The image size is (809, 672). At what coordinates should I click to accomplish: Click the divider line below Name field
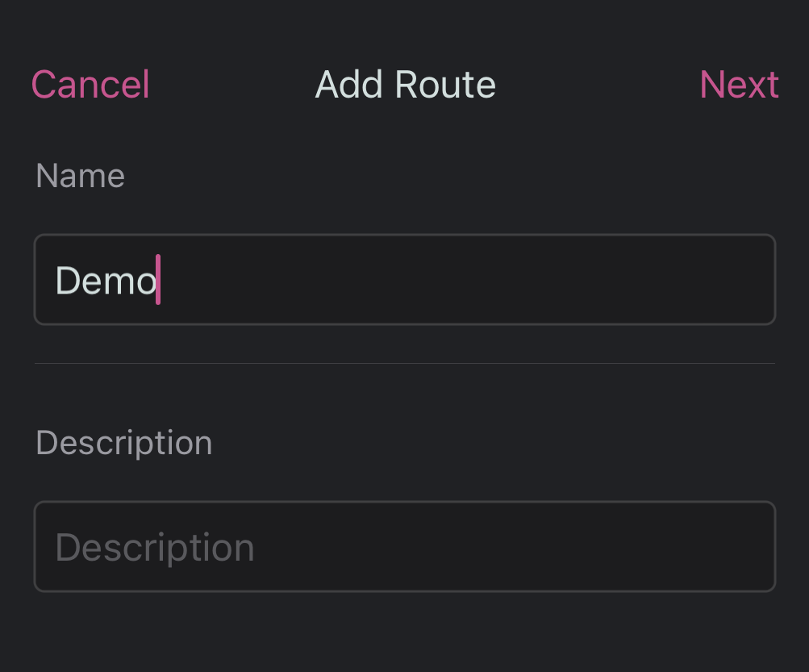click(x=403, y=364)
